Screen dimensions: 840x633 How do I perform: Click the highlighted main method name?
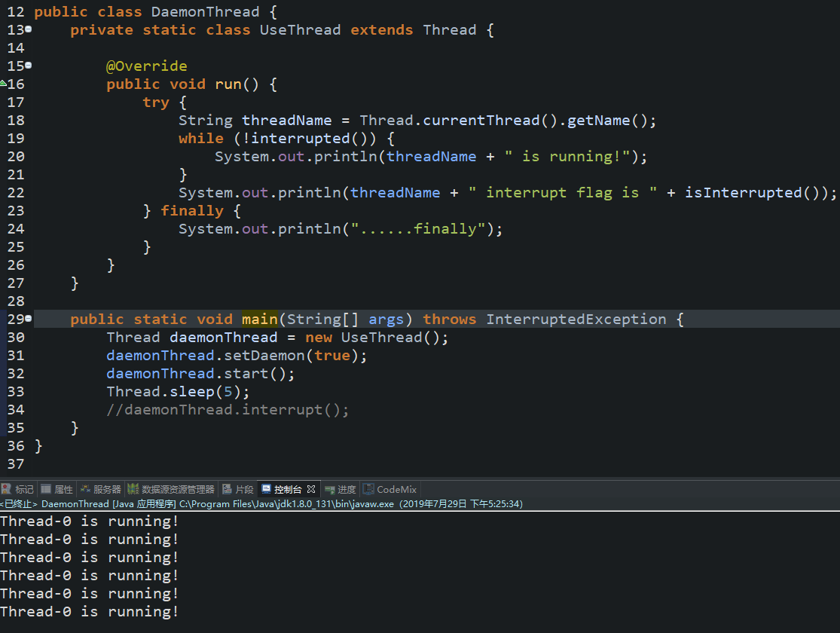[x=260, y=320]
